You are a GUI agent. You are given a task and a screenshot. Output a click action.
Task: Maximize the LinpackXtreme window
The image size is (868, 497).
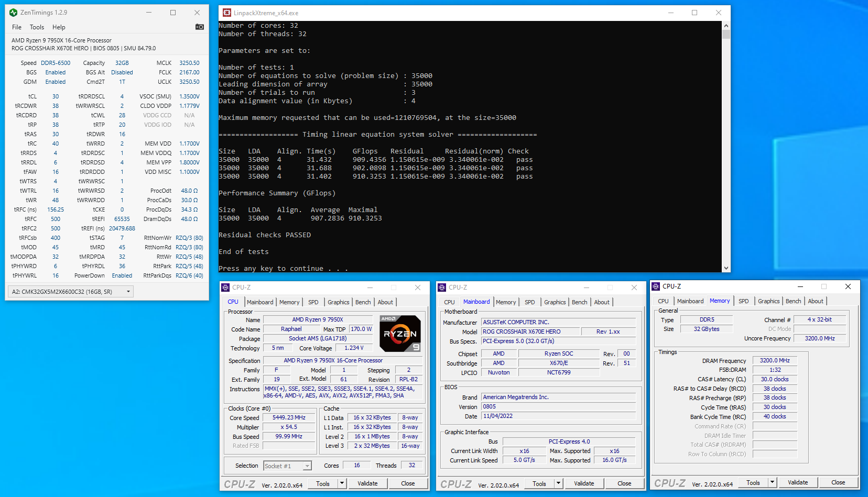click(x=695, y=13)
